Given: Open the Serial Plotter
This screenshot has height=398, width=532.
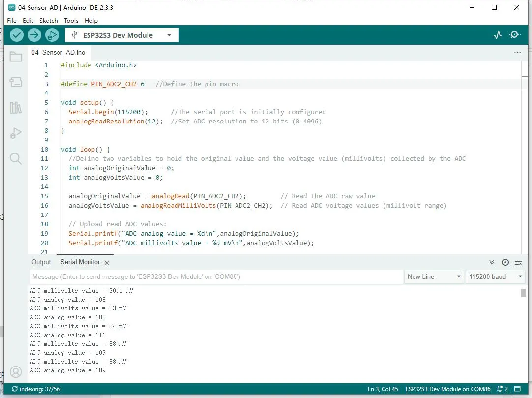Looking at the screenshot, I should 498,35.
